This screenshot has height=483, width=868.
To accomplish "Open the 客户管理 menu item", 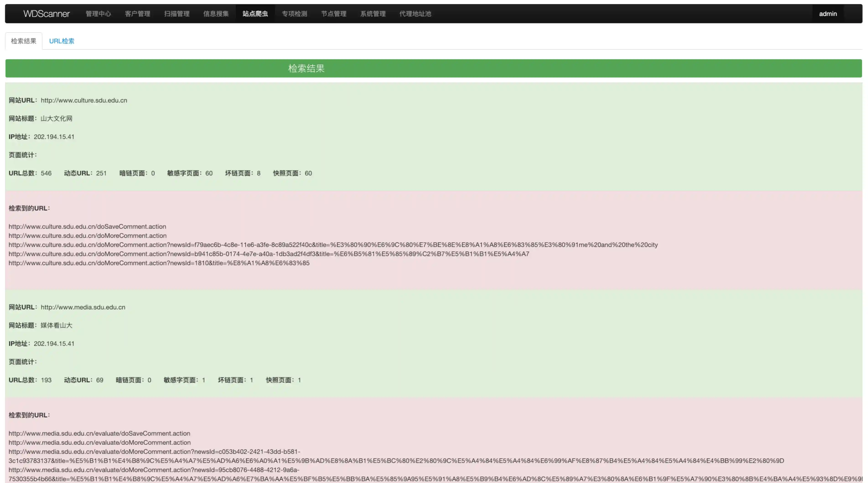I will click(x=137, y=14).
